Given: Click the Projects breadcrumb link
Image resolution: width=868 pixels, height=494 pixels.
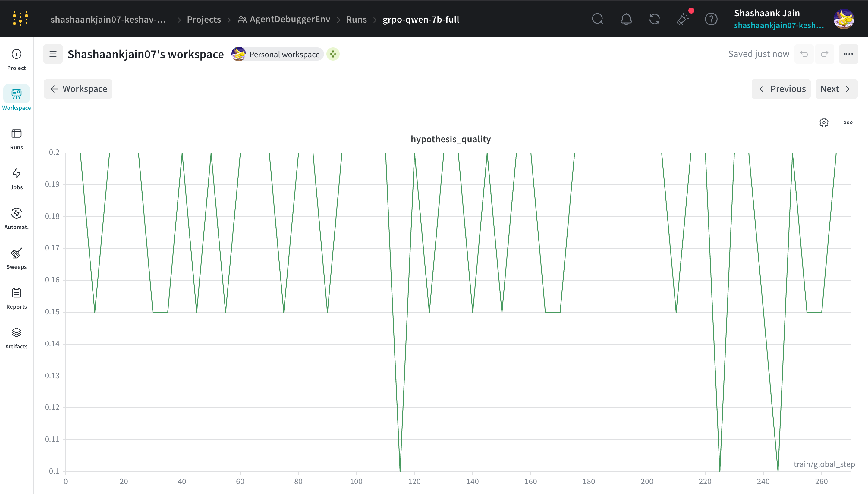Looking at the screenshot, I should [203, 19].
